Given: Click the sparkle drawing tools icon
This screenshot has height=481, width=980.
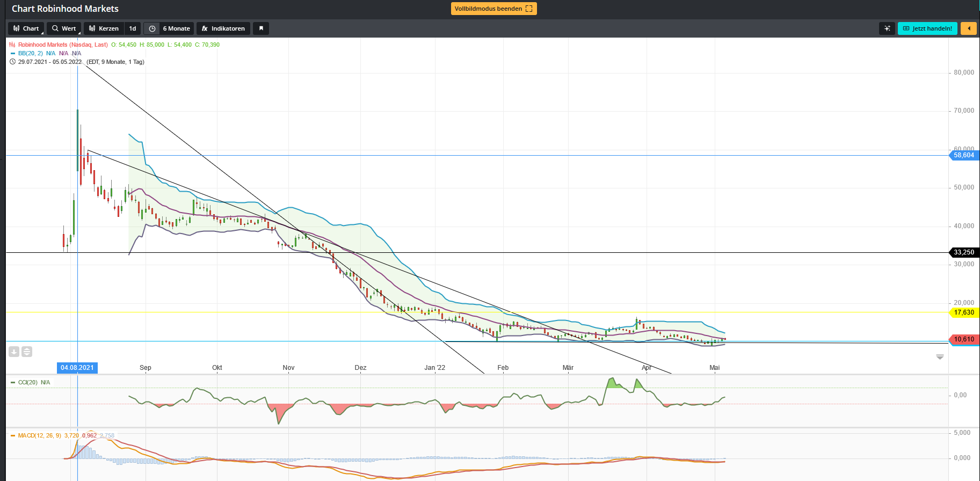Looking at the screenshot, I should (x=887, y=28).
